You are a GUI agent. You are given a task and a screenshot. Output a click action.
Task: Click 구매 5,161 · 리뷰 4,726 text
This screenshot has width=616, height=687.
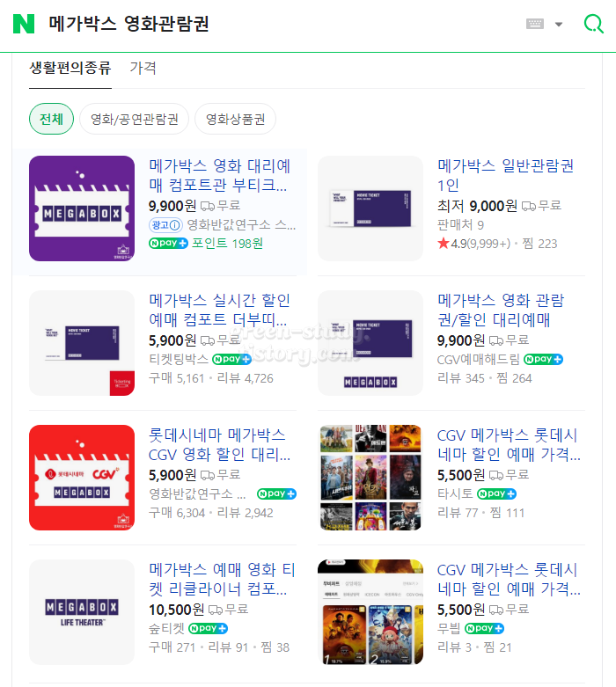click(x=211, y=378)
